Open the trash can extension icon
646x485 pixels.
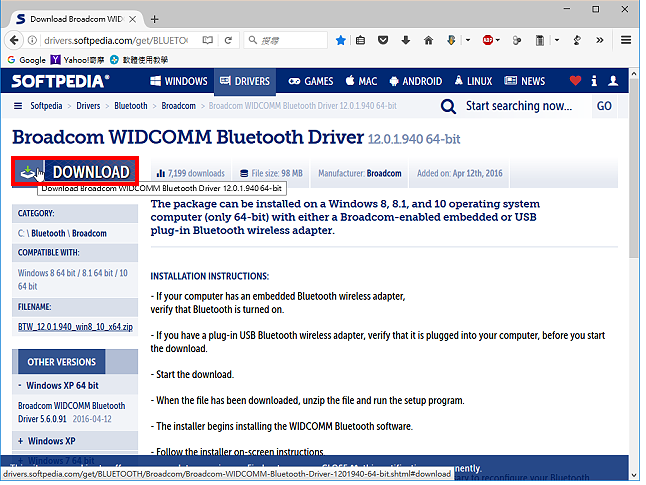pyautogui.click(x=539, y=40)
